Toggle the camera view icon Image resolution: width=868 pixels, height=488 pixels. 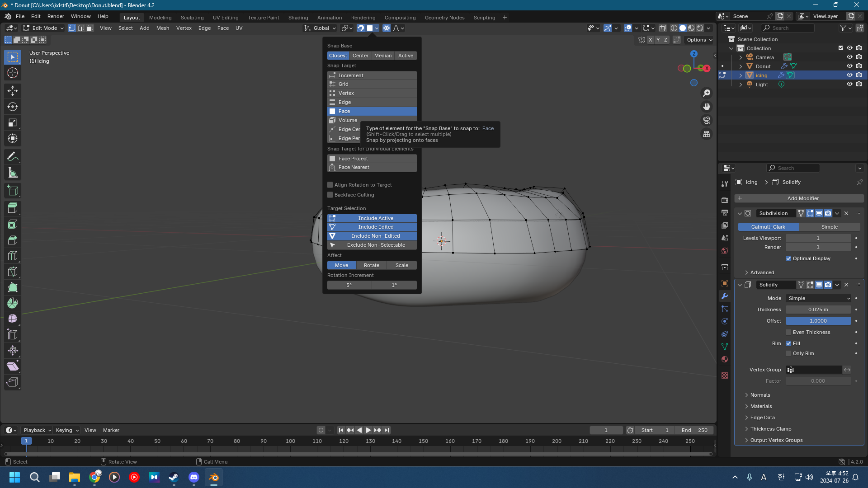(x=706, y=121)
